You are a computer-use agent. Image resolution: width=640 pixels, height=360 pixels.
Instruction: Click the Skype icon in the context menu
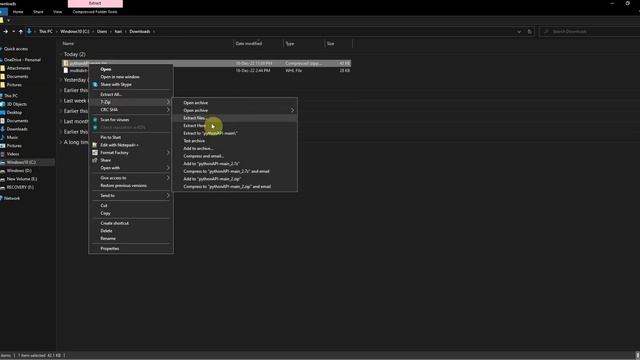pos(95,84)
